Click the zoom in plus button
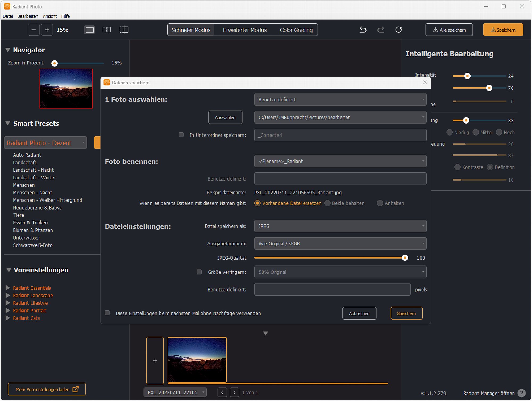 click(47, 30)
